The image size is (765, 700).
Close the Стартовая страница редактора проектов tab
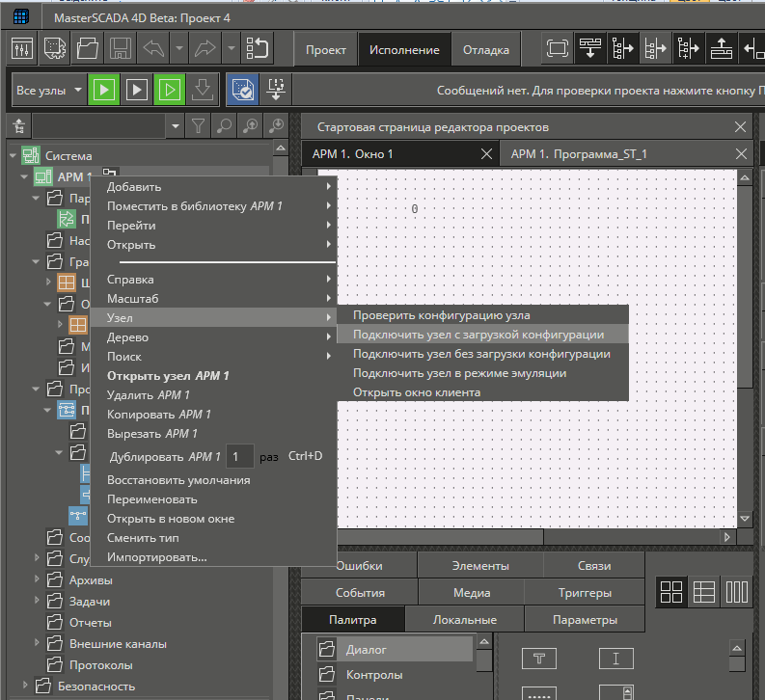pos(740,127)
